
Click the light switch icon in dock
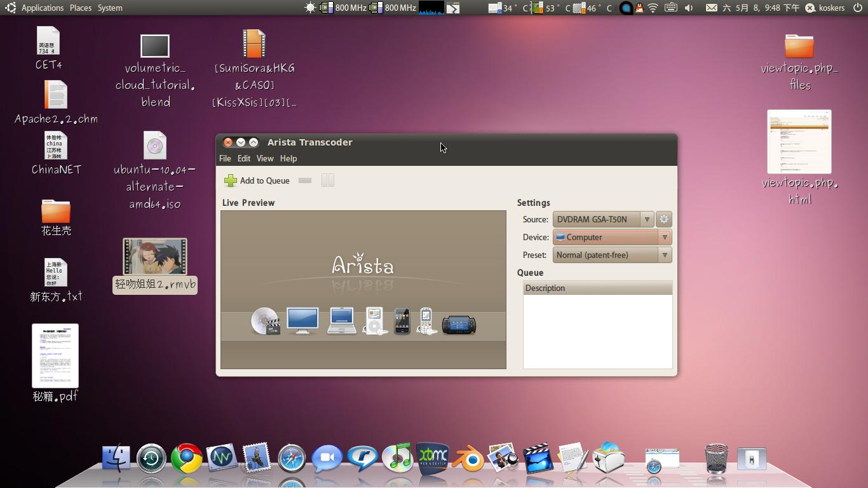pyautogui.click(x=752, y=459)
